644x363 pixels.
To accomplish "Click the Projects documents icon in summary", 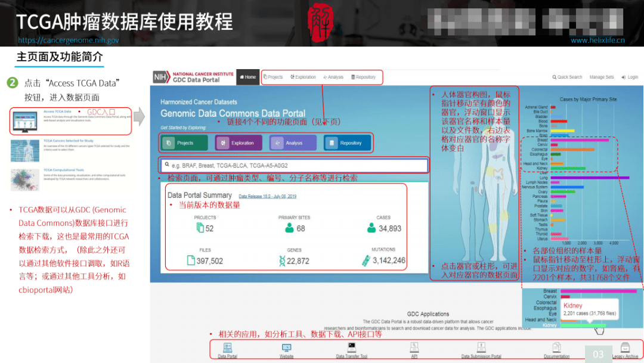I will 200,228.
